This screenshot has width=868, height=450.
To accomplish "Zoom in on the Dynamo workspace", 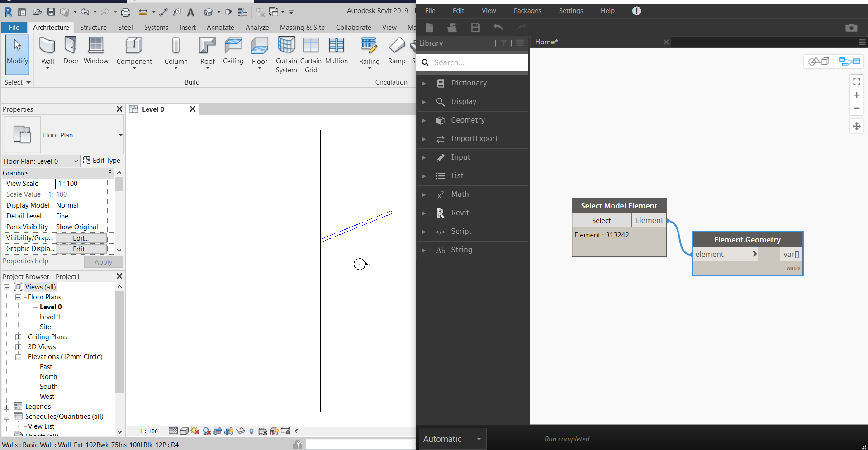I will [857, 95].
